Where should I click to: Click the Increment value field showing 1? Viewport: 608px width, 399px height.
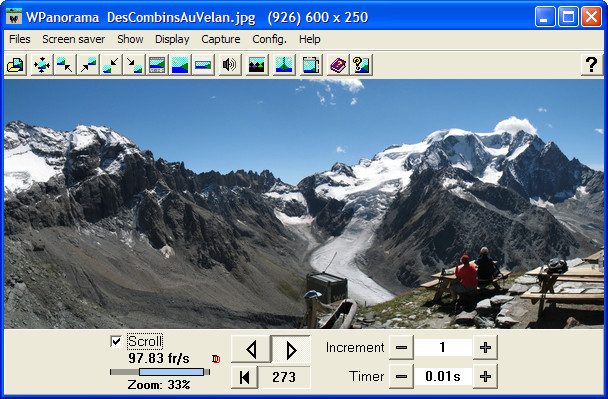tap(443, 347)
